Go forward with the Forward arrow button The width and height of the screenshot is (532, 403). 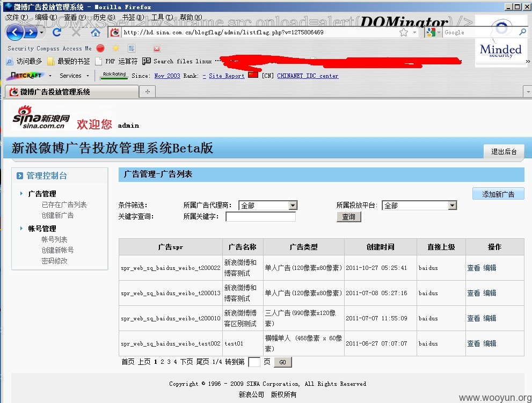[x=31, y=33]
